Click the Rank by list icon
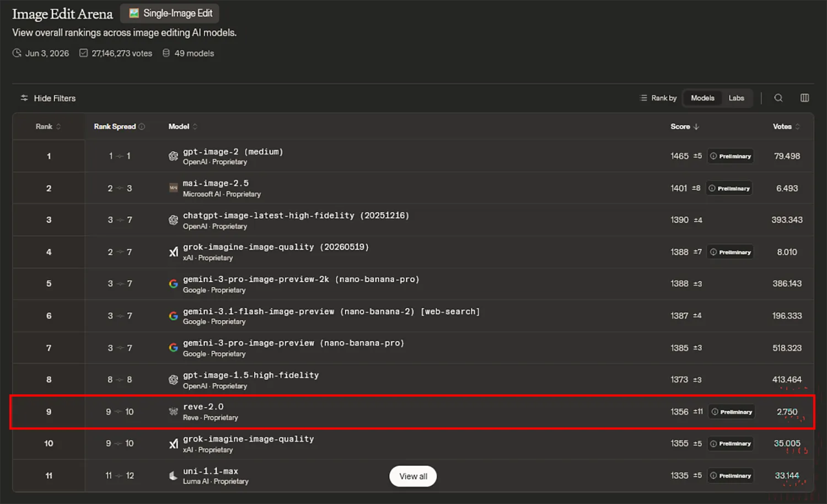This screenshot has height=504, width=827. 643,98
